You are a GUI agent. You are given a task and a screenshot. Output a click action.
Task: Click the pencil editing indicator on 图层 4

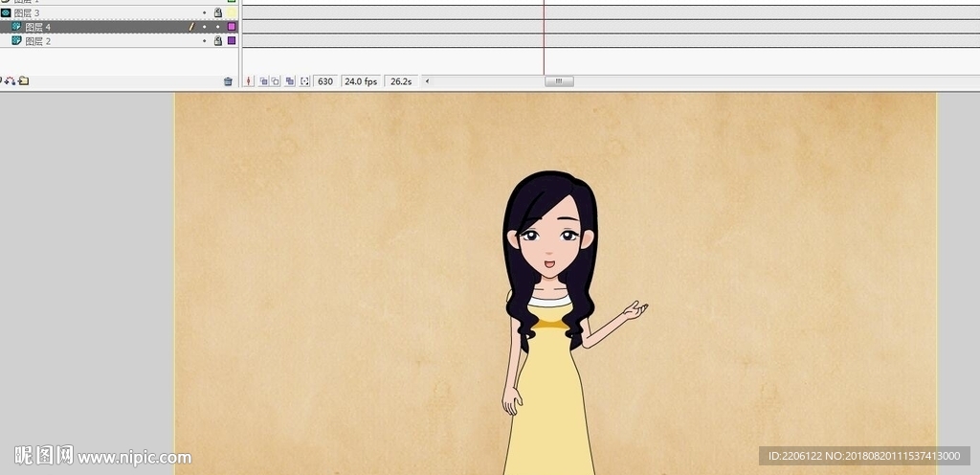tap(191, 26)
